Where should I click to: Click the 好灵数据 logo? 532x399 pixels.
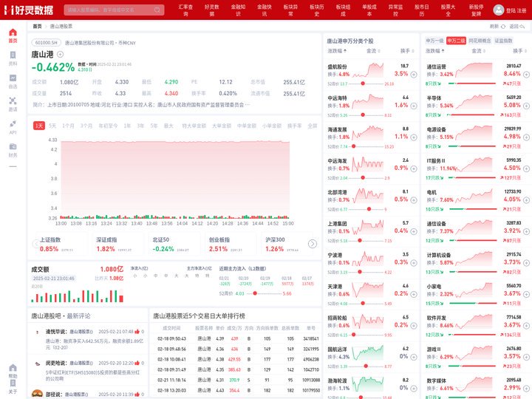(x=29, y=10)
